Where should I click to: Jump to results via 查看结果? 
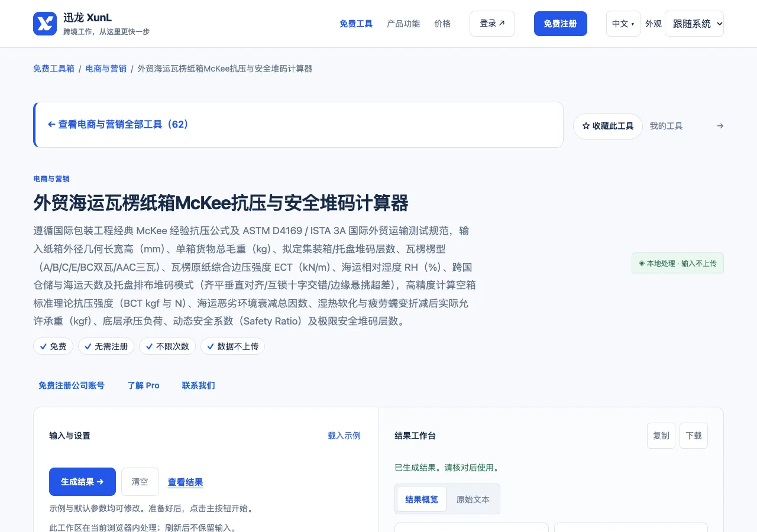(186, 482)
